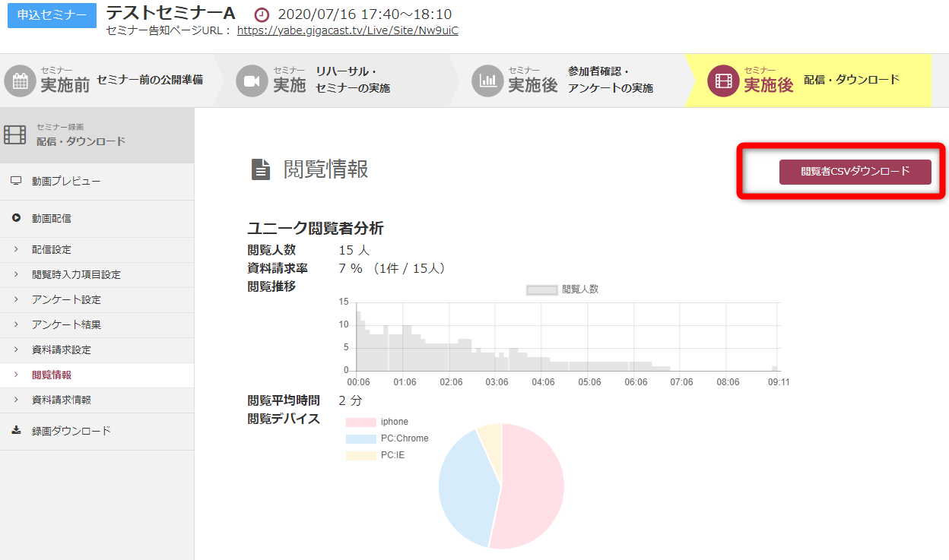Click the monitor icon beside 動画プレビュー

tap(16, 181)
